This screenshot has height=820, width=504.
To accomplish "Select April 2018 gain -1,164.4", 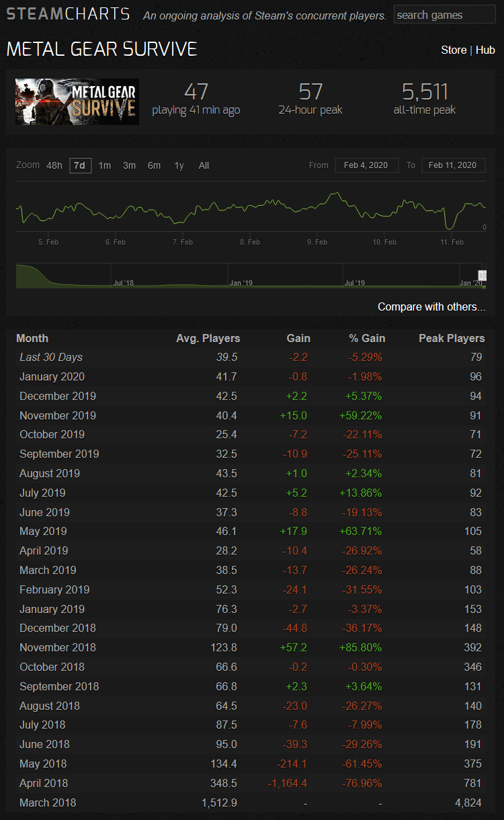I will pyautogui.click(x=287, y=783).
